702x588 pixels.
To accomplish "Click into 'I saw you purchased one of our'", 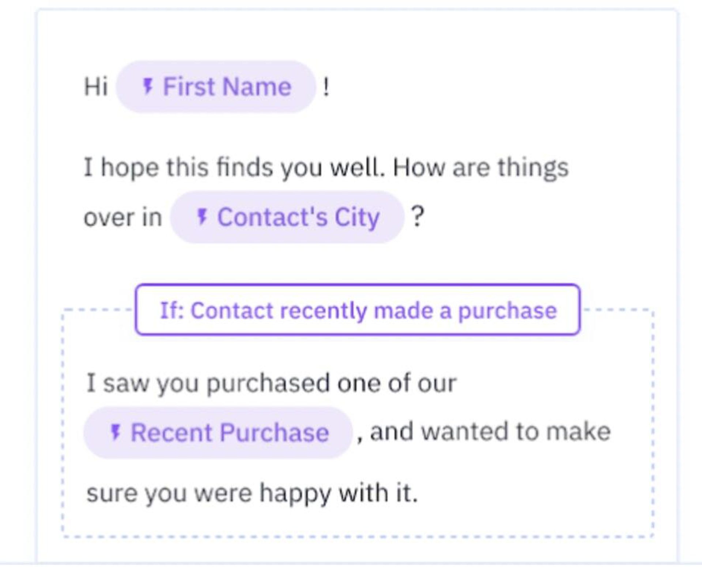I will [x=271, y=383].
